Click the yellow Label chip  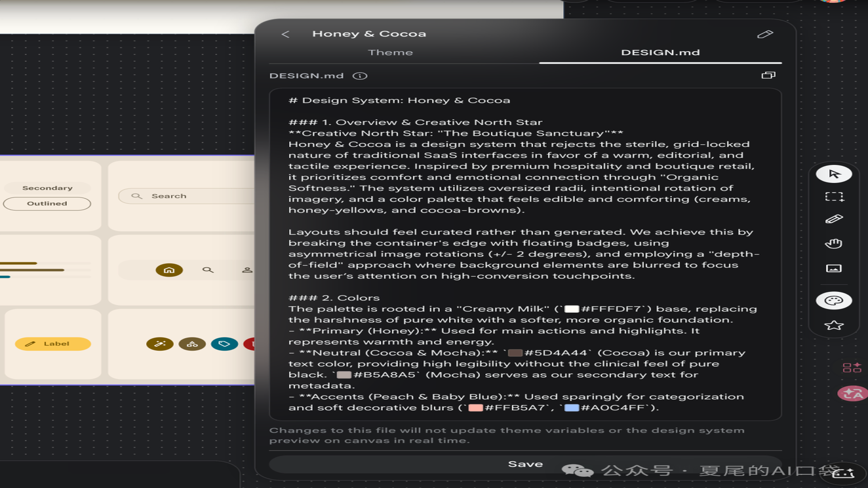point(53,344)
